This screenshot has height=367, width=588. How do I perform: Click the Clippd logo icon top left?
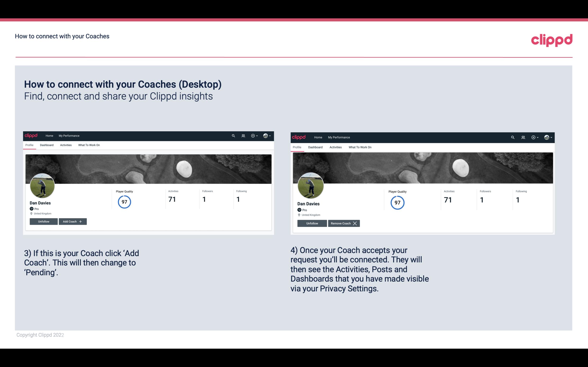pyautogui.click(x=31, y=135)
